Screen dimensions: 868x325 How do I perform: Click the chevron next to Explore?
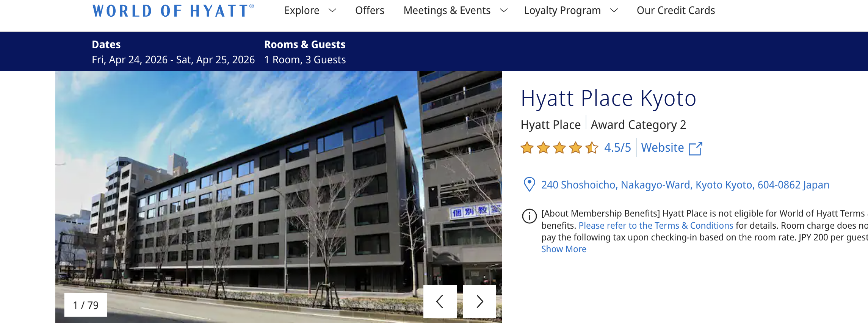[x=332, y=11]
